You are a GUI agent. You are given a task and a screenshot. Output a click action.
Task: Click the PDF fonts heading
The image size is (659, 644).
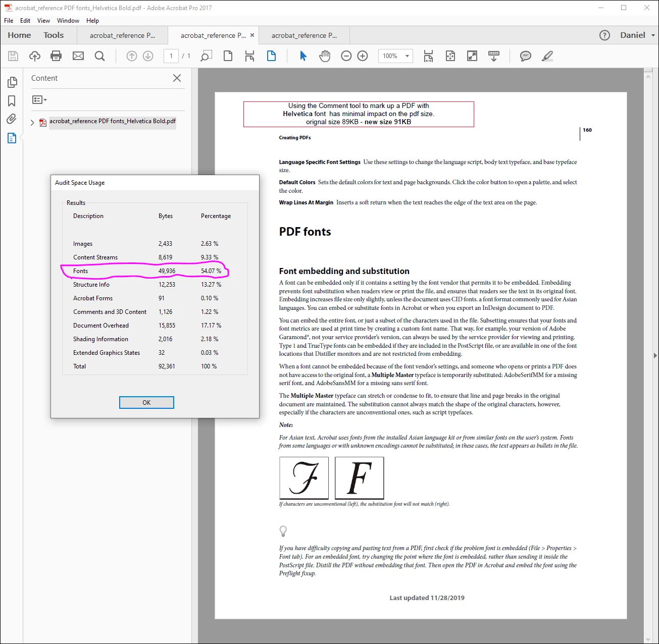tap(305, 232)
